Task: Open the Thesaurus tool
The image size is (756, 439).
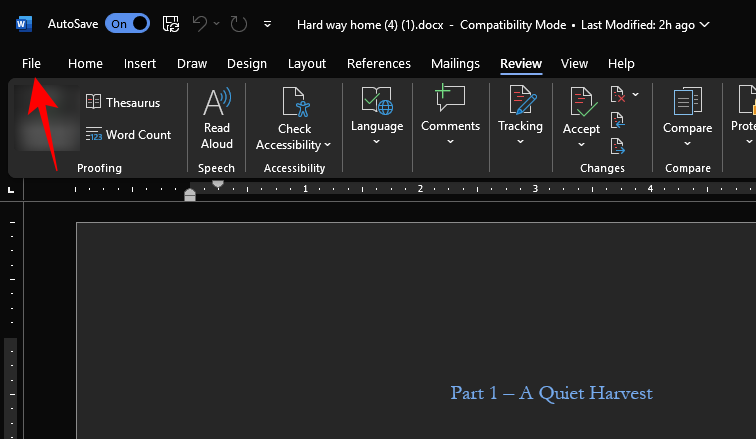Action: pos(122,102)
